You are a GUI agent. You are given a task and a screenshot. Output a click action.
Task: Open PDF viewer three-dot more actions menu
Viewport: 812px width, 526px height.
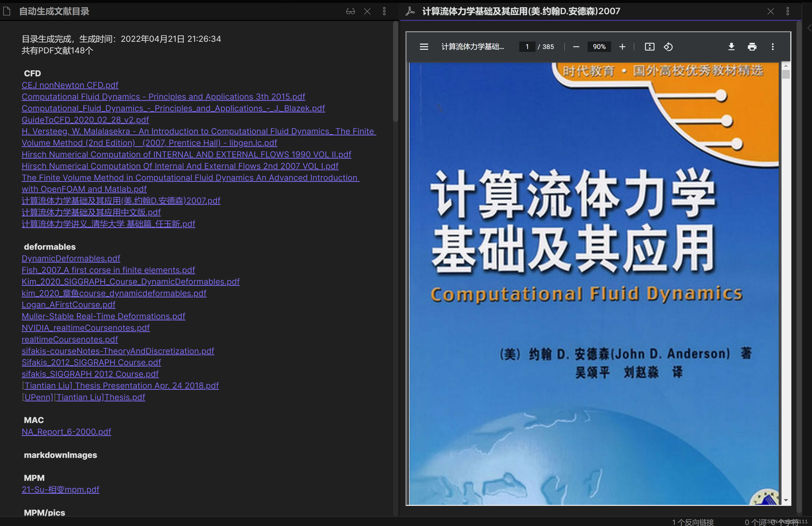(773, 47)
